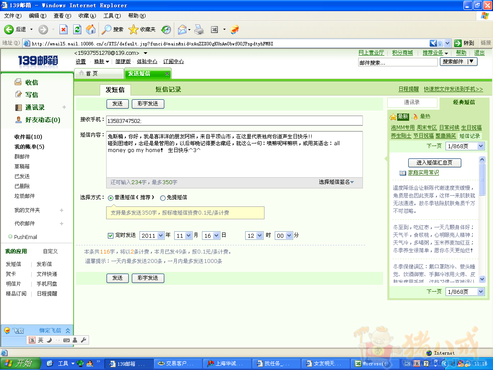Toggle the 定时发送 scheduled send checkbox
493x370 pixels.
click(x=111, y=236)
